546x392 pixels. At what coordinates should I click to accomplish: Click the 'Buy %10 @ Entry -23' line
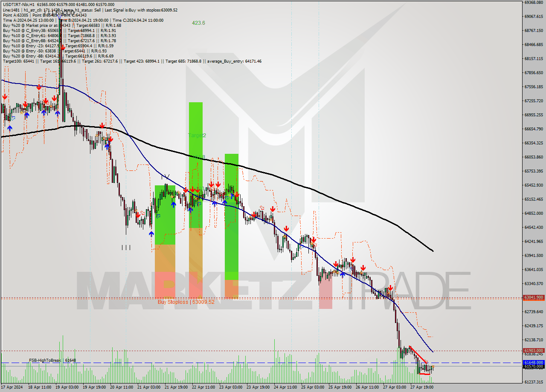(58, 46)
